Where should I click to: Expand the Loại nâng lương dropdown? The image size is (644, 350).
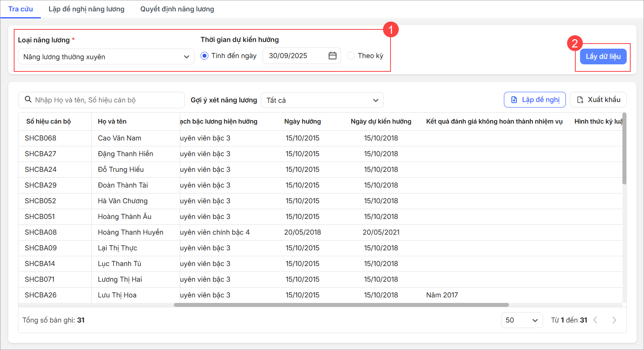point(106,57)
